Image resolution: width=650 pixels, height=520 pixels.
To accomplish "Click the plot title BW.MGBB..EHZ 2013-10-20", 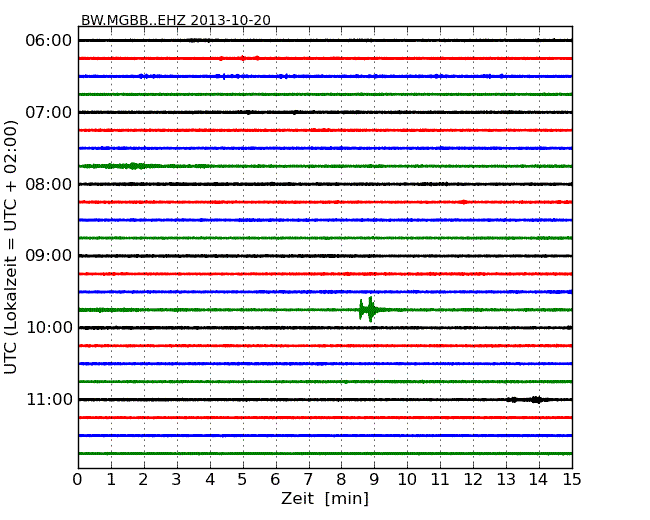I will click(176, 20).
